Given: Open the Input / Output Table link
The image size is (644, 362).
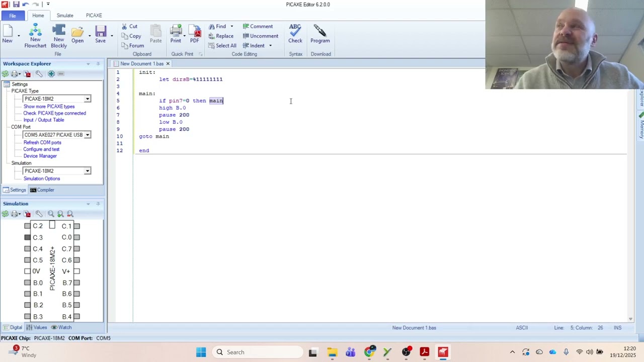Looking at the screenshot, I should (44, 120).
